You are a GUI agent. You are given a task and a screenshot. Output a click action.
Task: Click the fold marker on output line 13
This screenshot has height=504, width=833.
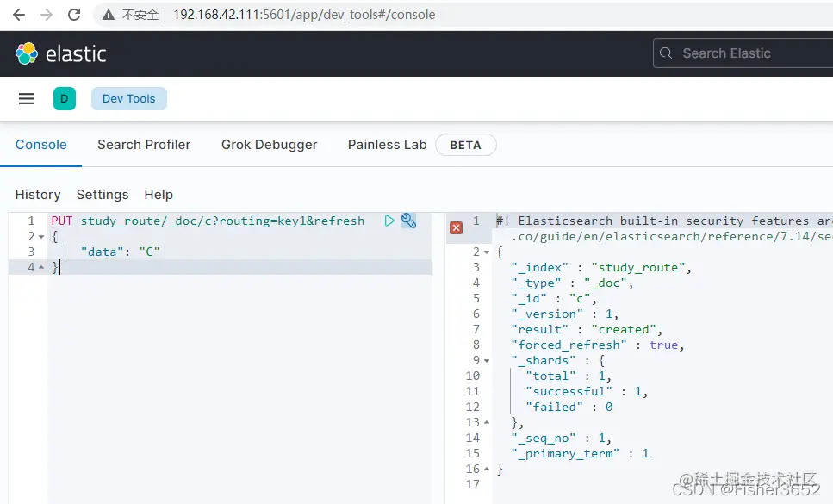pyautogui.click(x=487, y=423)
